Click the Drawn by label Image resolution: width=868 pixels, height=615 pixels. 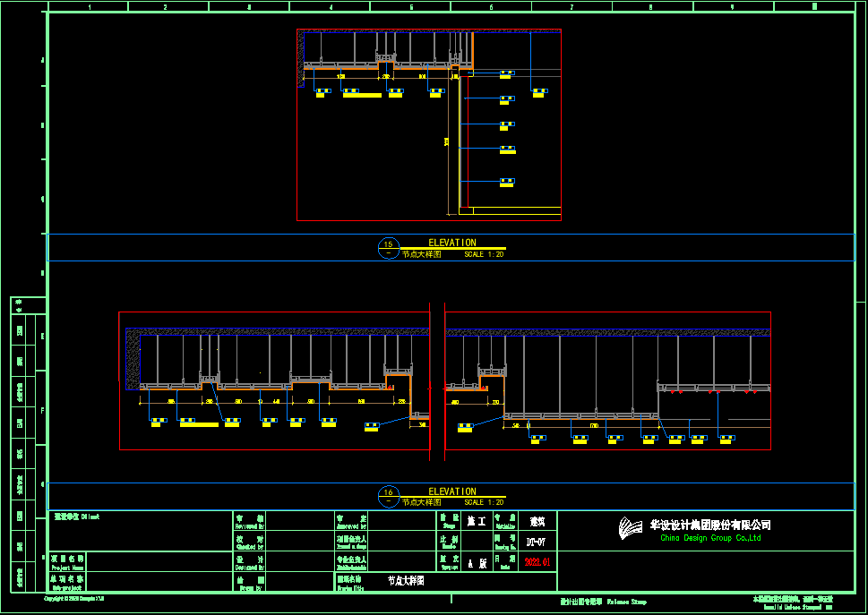pos(250,588)
